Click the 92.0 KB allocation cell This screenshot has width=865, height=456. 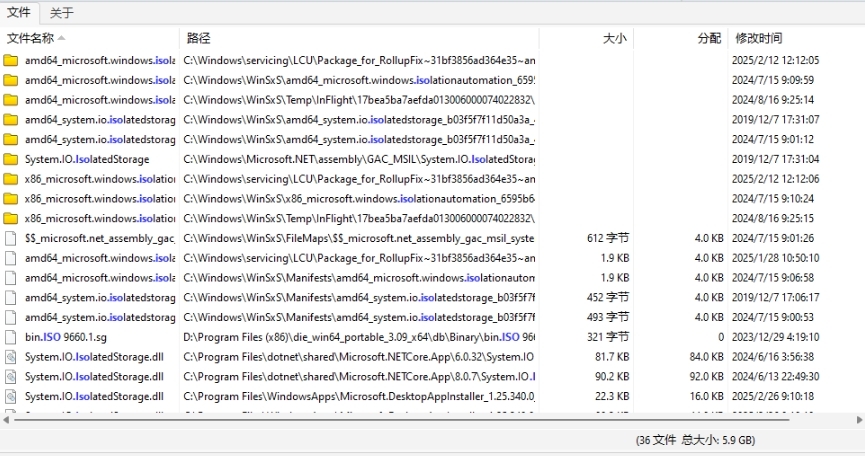coord(706,377)
